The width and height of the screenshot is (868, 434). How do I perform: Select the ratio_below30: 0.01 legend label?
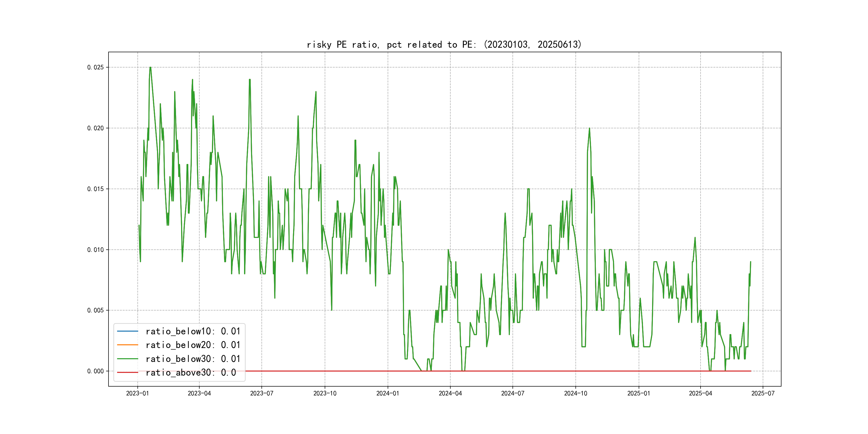click(x=193, y=359)
